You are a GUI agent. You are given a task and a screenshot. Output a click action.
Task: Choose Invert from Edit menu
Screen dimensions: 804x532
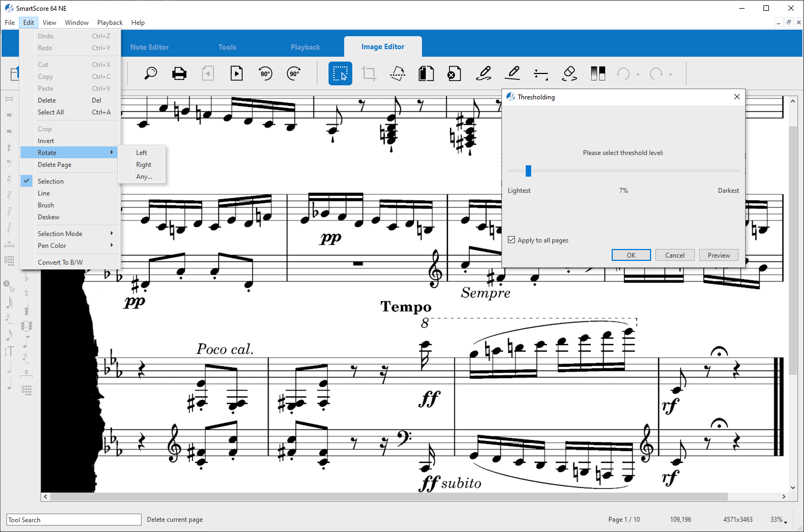pos(70,141)
